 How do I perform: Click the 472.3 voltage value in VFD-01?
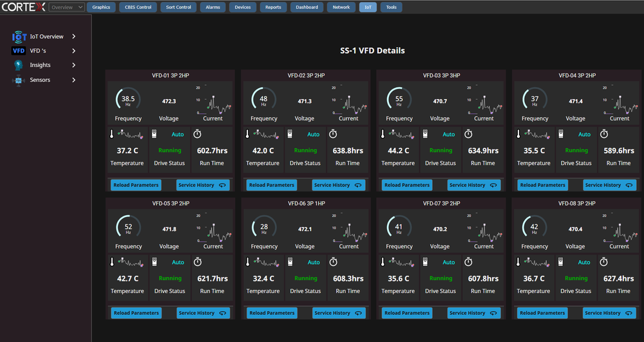click(x=169, y=101)
